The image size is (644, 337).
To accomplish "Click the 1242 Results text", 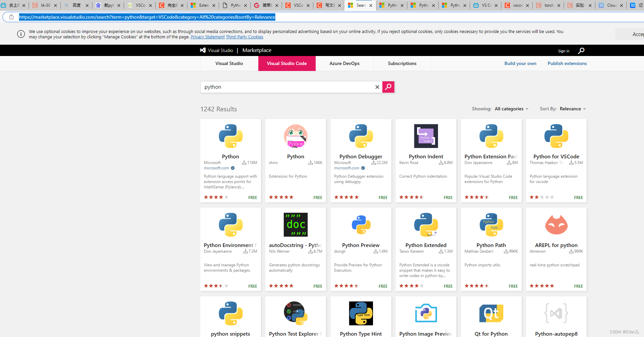I will coord(219,109).
